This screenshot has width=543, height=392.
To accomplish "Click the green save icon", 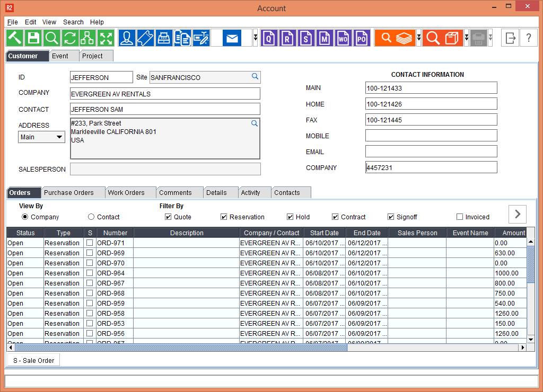I will tap(32, 38).
